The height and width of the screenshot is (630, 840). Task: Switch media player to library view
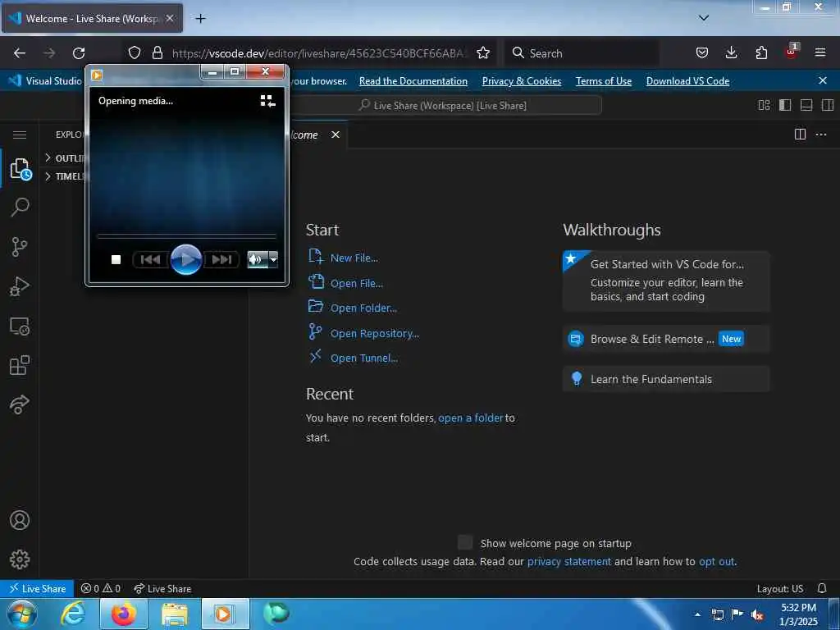pyautogui.click(x=268, y=101)
